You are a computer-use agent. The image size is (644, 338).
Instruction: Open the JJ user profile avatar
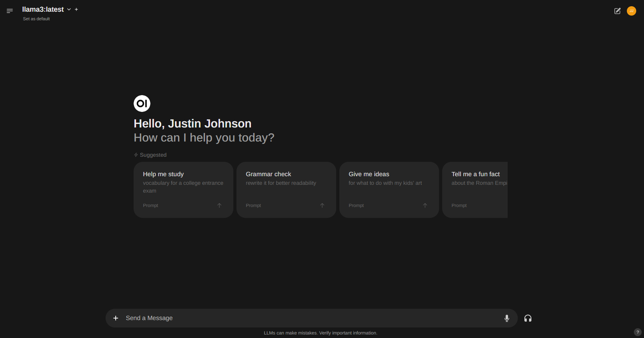click(x=632, y=11)
